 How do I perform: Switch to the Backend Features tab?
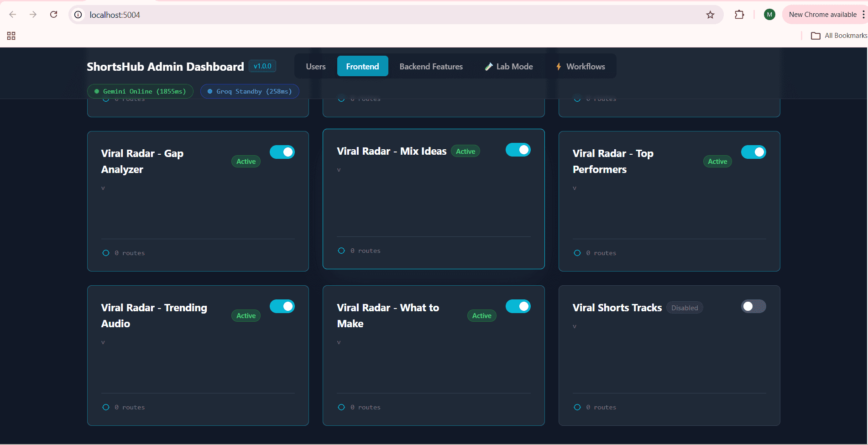431,67
